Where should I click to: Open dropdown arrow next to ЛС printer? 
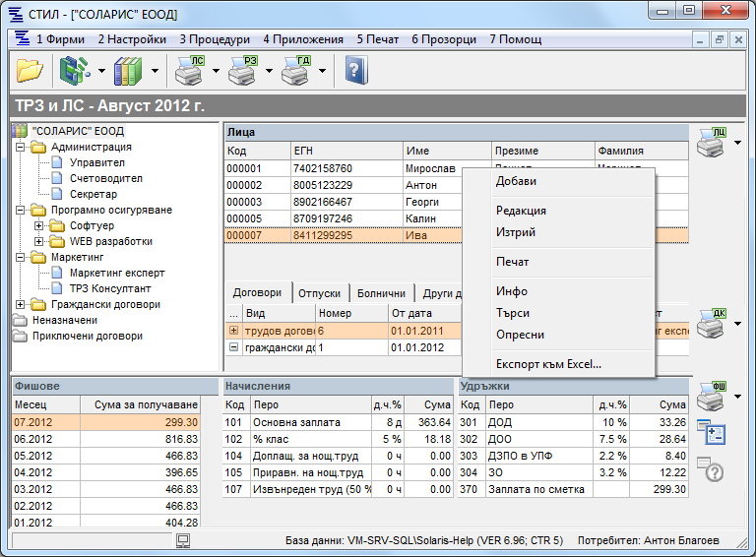pos(216,71)
